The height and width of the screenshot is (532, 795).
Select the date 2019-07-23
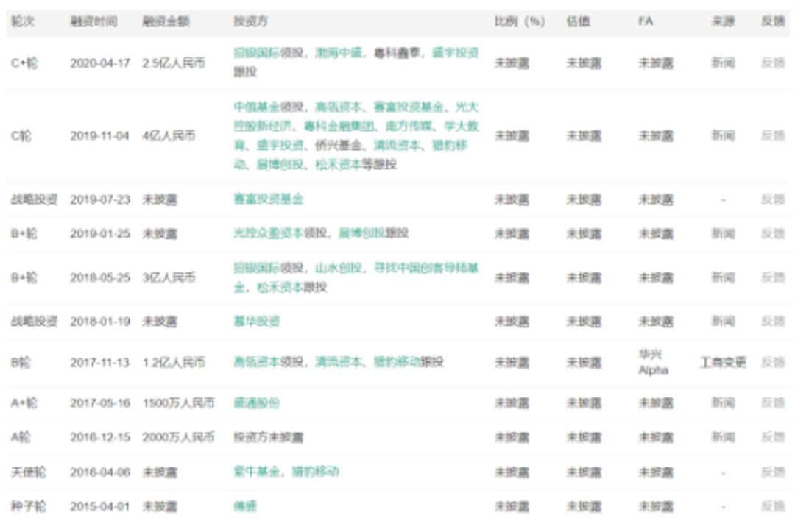(x=100, y=199)
